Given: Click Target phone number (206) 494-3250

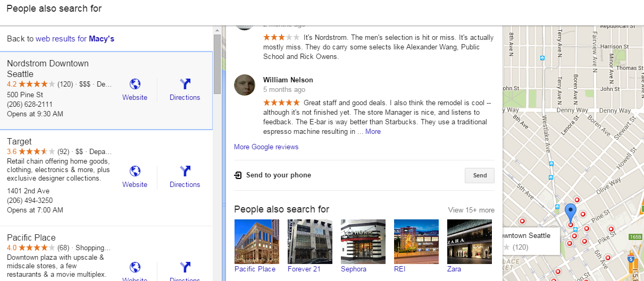Looking at the screenshot, I should (x=30, y=201).
